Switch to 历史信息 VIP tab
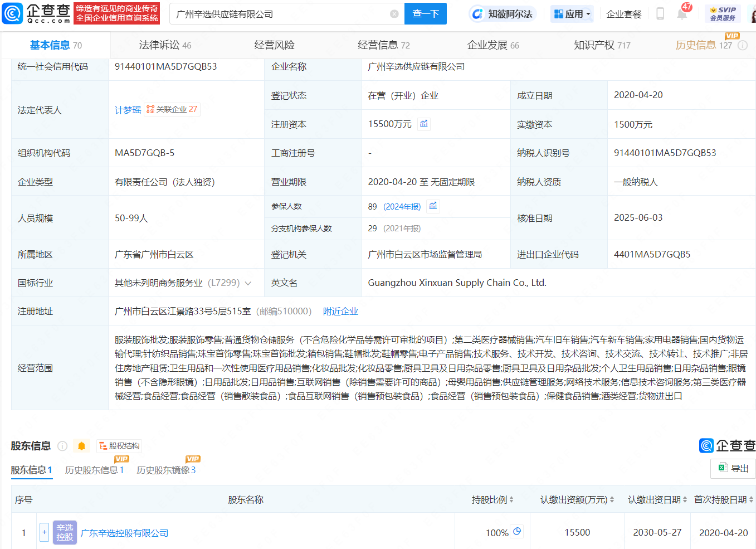 (704, 45)
